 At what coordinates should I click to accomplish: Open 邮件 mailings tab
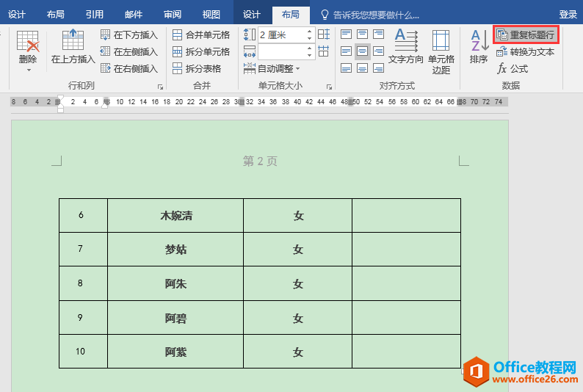tap(134, 15)
